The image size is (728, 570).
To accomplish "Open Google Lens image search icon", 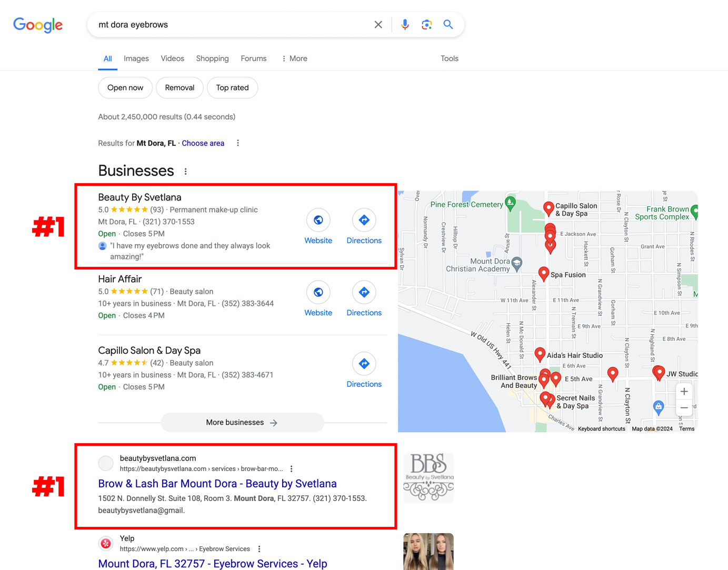I will (426, 25).
